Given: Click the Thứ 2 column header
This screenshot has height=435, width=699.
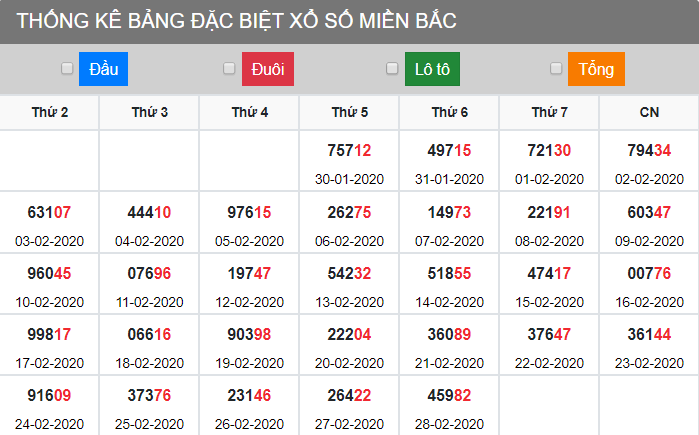Looking at the screenshot, I should tap(50, 113).
